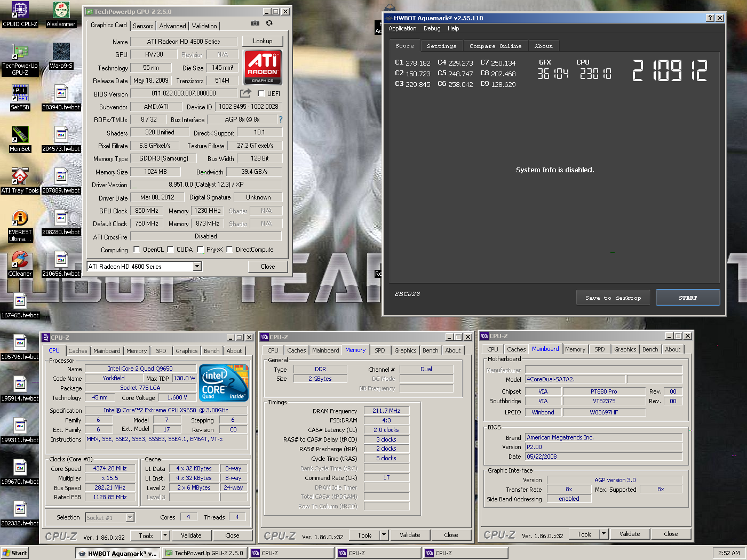Click the Close button in GPU-Z
747x560 pixels.
(268, 267)
